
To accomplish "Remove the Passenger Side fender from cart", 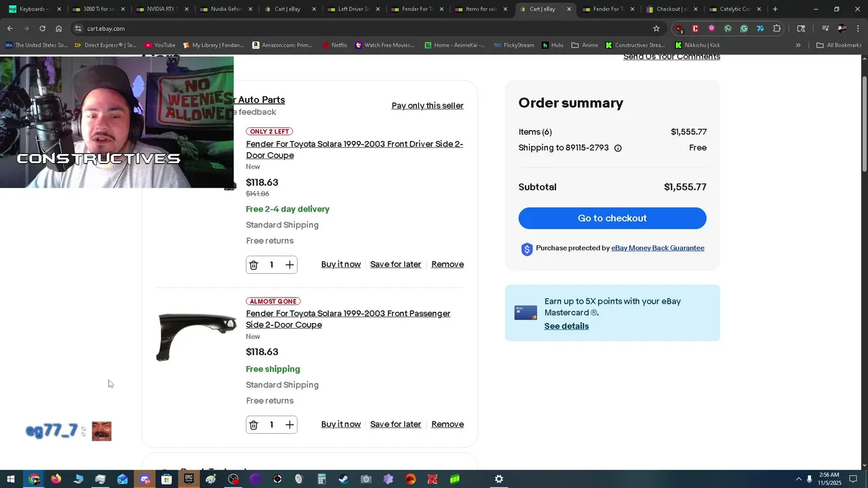I will click(448, 424).
